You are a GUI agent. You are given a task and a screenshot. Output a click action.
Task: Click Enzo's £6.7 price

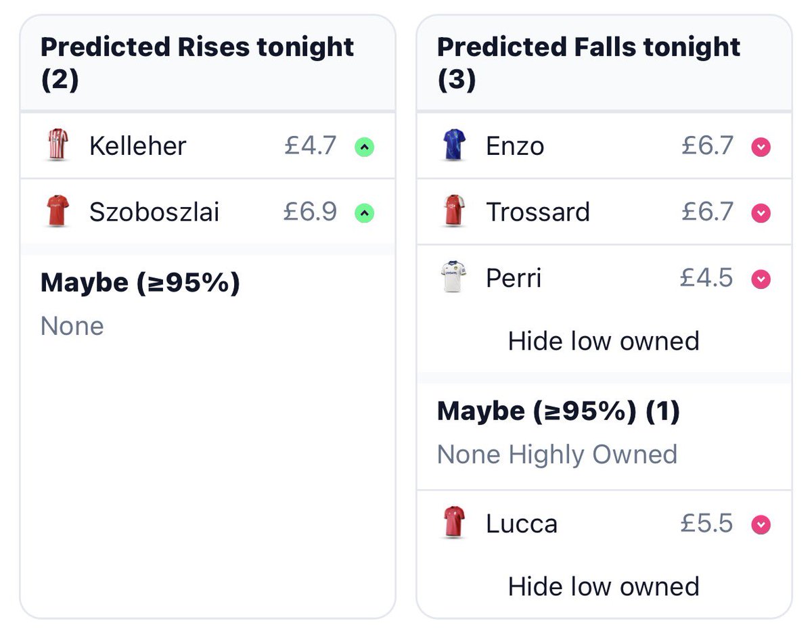coord(707,145)
